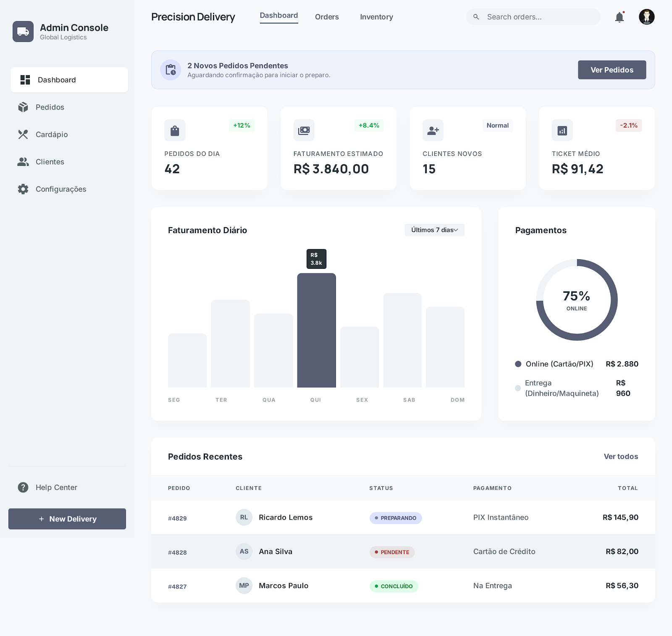The width and height of the screenshot is (672, 636).
Task: Click the Help Center question mark icon
Action: pos(23,487)
